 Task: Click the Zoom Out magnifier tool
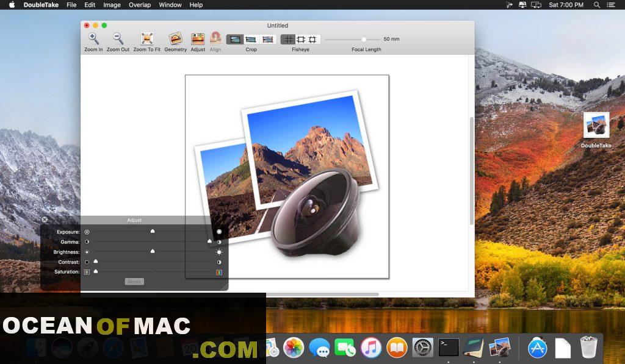click(x=118, y=42)
